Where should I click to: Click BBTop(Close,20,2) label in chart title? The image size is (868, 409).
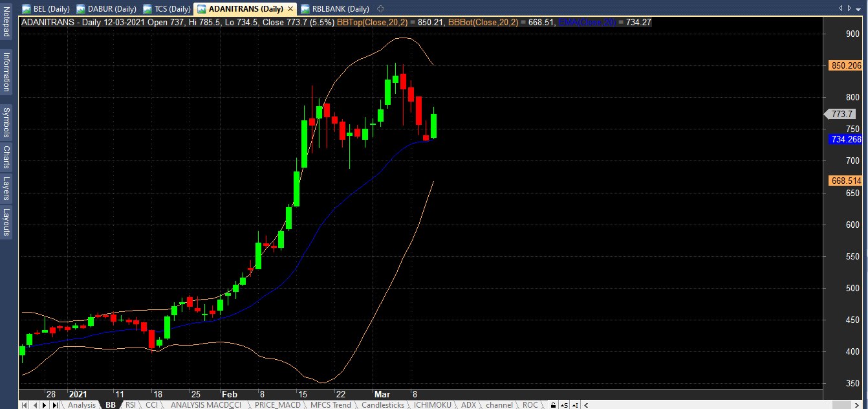click(374, 22)
